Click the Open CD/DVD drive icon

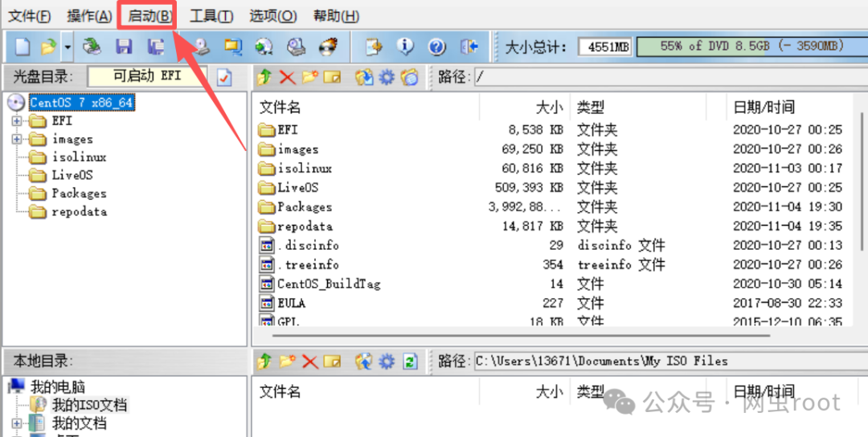pyautogui.click(x=92, y=47)
